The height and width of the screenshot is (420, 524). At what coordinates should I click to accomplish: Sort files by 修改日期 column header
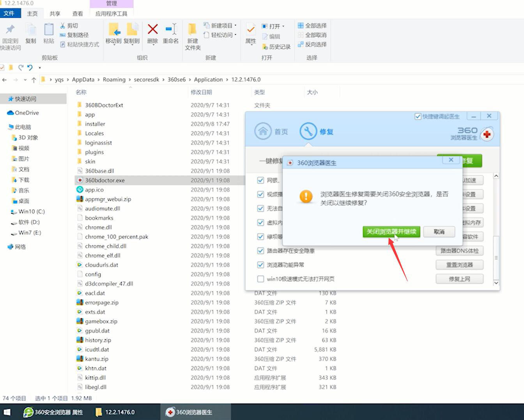(x=201, y=92)
